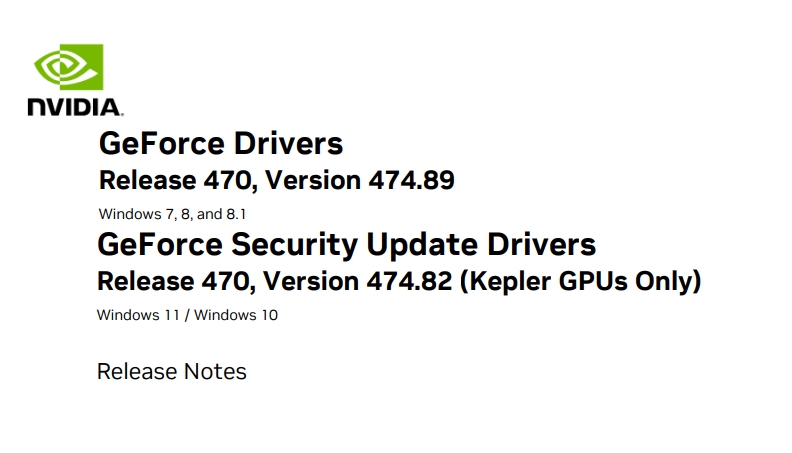Click the GeForce Security Update Drivers heading

[x=346, y=245]
